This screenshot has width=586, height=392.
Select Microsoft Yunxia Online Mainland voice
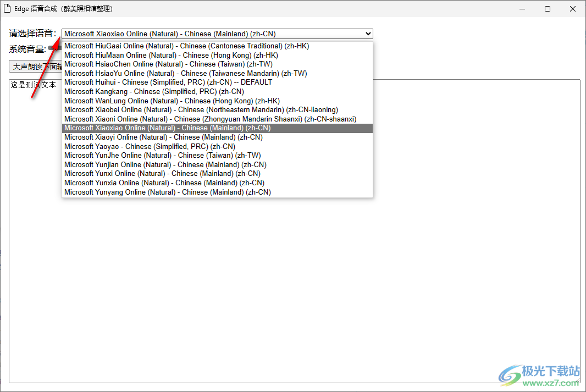coord(217,183)
